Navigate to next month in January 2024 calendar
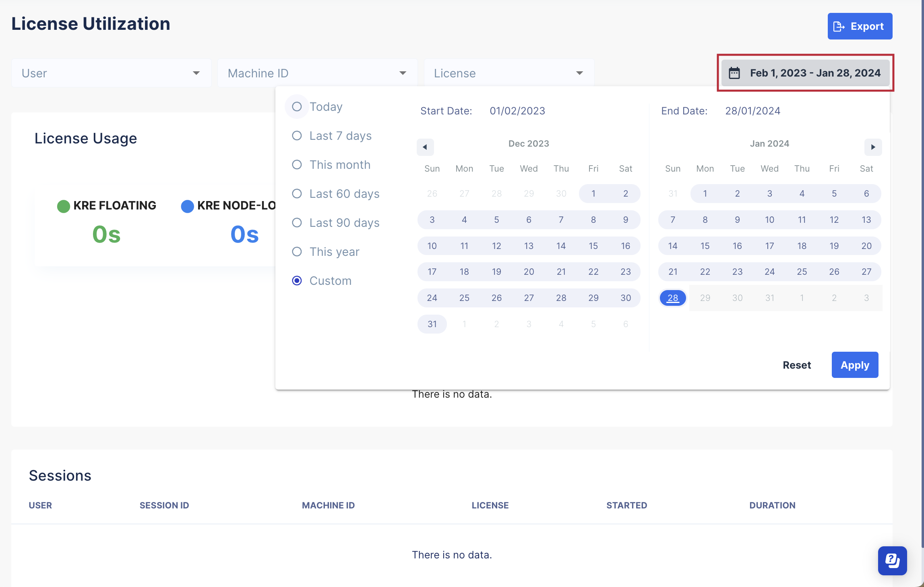924x587 pixels. [873, 147]
